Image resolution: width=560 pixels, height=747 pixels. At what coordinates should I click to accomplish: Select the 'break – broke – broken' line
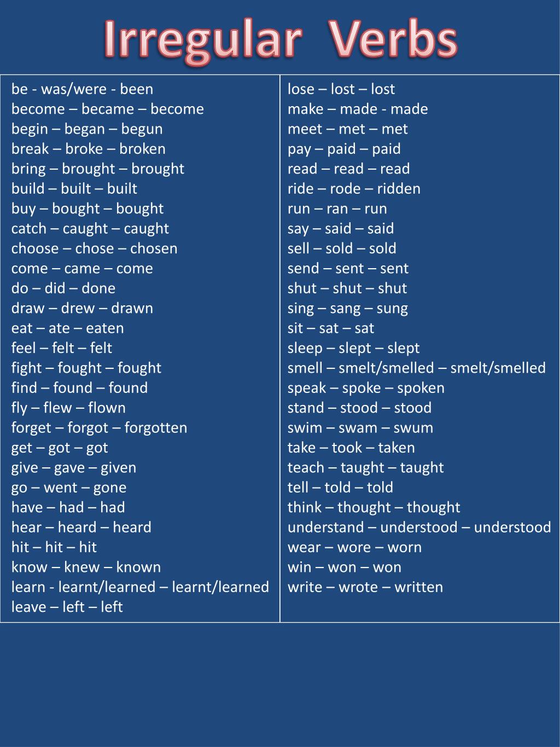tap(89, 149)
